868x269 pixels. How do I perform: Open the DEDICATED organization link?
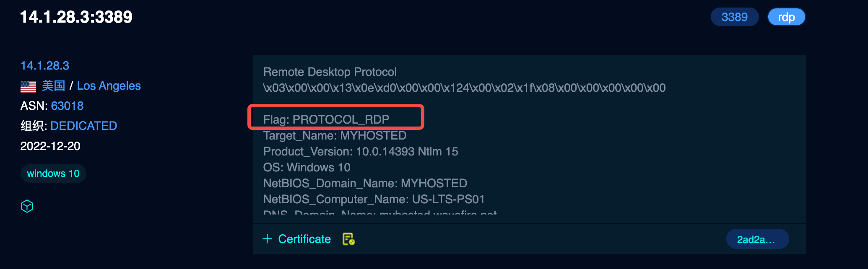pyautogui.click(x=83, y=126)
